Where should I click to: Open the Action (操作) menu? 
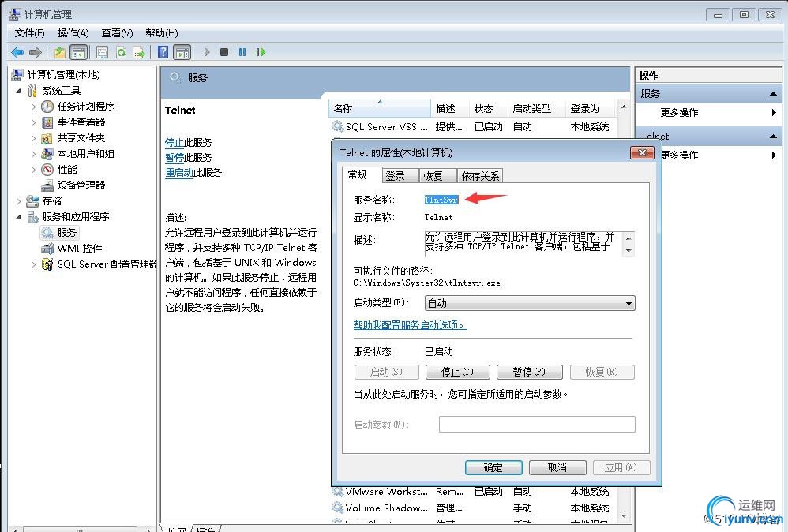73,33
